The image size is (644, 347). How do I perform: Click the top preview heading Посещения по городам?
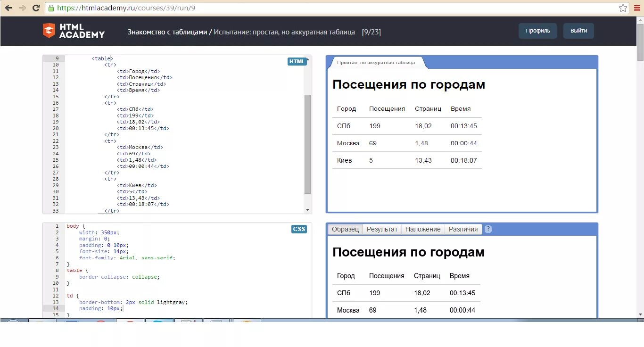pyautogui.click(x=409, y=85)
